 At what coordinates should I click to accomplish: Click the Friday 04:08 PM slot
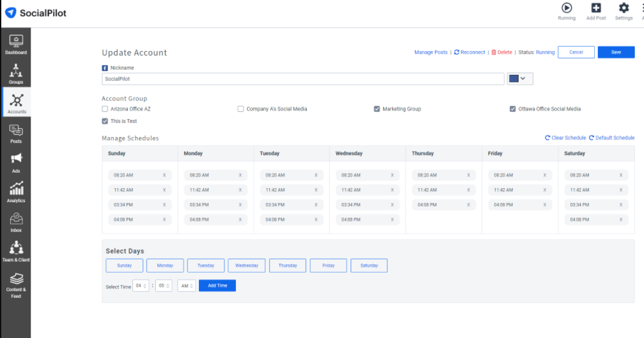pyautogui.click(x=520, y=205)
